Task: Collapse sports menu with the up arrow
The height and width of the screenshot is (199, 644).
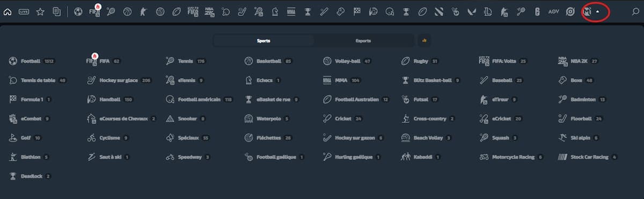Action: [598, 11]
